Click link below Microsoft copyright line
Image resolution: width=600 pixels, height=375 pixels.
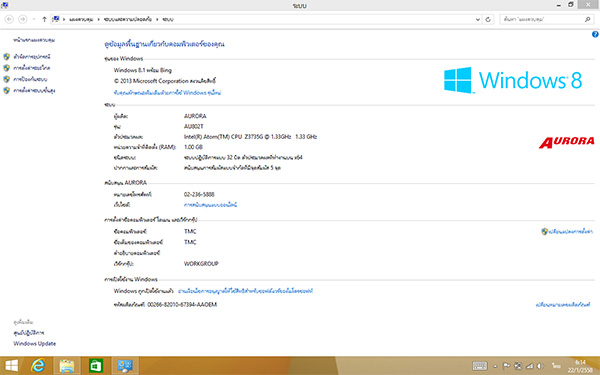pos(167,93)
